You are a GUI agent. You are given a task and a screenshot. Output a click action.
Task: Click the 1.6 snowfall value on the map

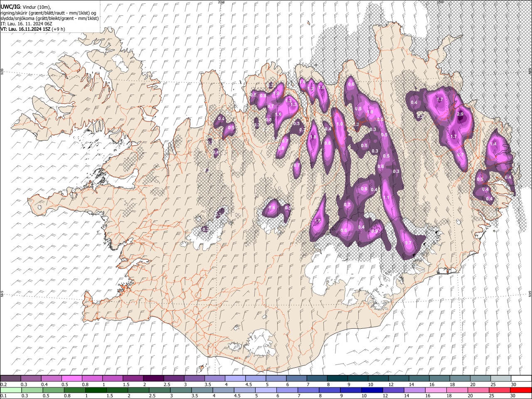click(x=278, y=115)
